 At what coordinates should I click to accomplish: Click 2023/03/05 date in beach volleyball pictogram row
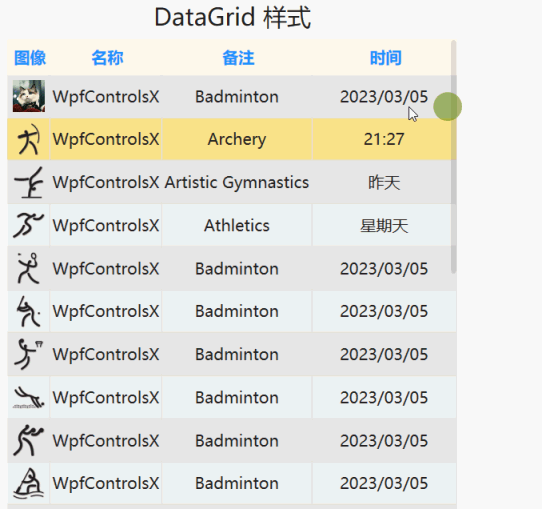tap(384, 397)
